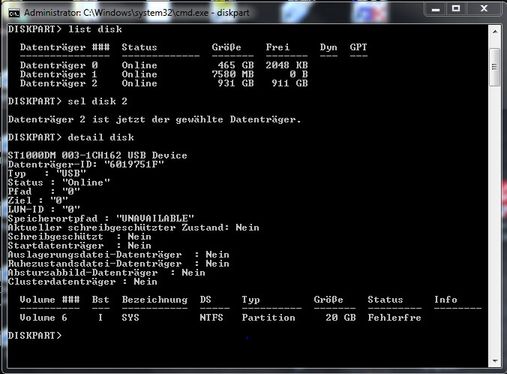Click the 'Größe' header in disk list
The image size is (507, 374).
click(226, 47)
